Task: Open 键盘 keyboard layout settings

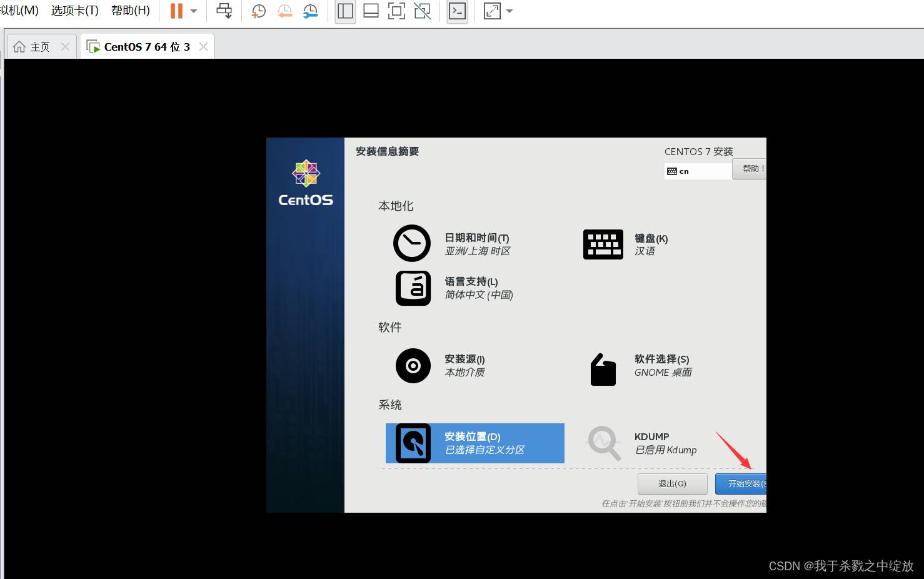Action: point(625,244)
